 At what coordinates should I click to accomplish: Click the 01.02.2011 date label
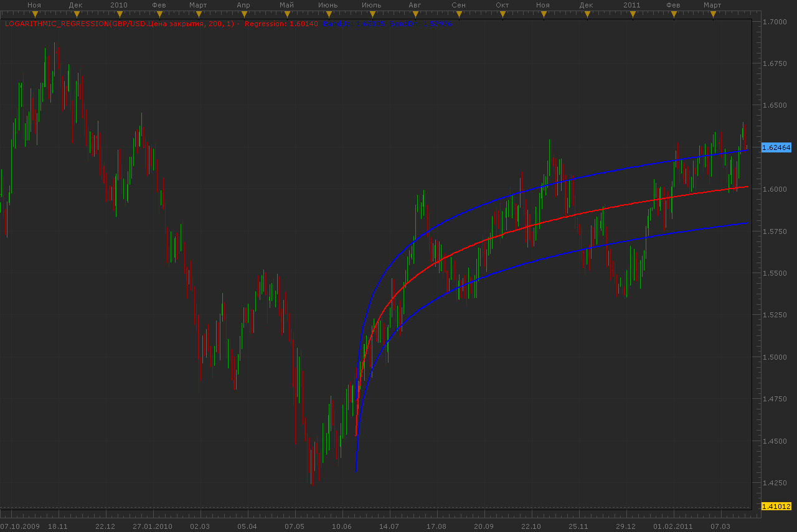(673, 526)
